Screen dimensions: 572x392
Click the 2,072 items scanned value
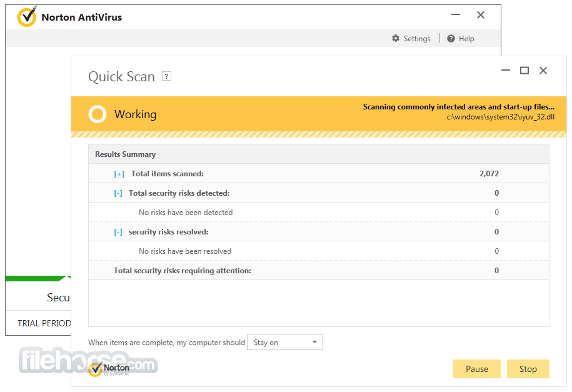point(489,174)
